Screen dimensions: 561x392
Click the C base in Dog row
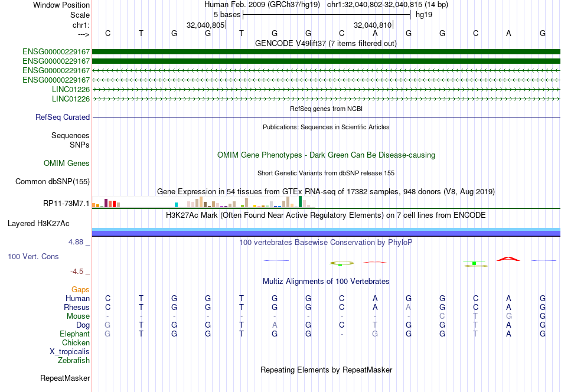tap(342, 325)
